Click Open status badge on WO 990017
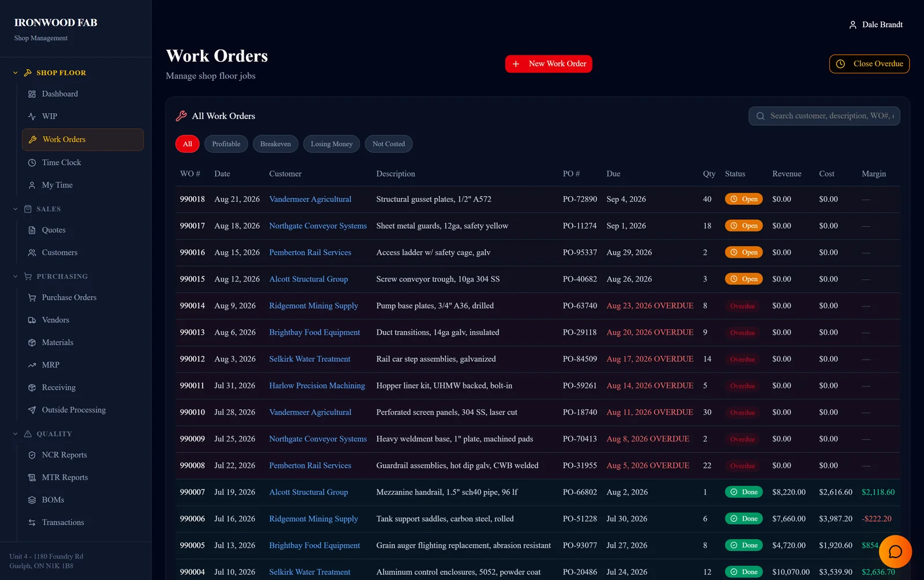 (x=744, y=226)
